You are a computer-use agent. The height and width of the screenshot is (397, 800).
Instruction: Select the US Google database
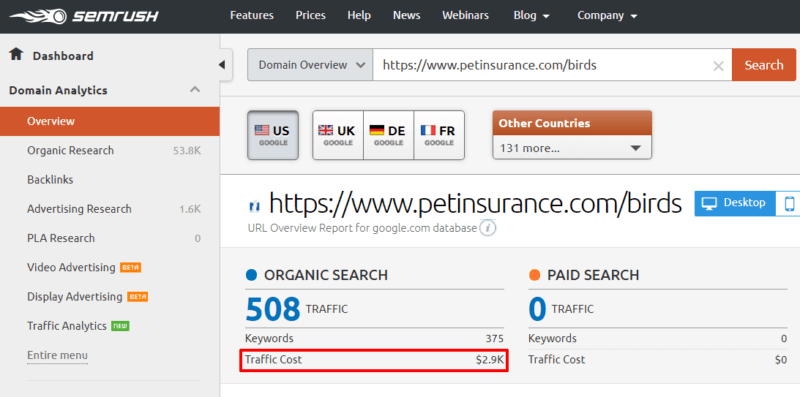click(273, 135)
